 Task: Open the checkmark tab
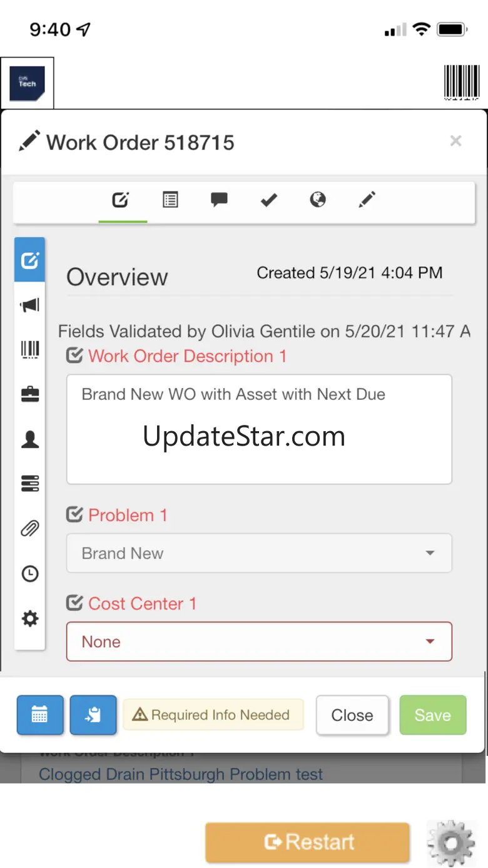click(x=269, y=200)
